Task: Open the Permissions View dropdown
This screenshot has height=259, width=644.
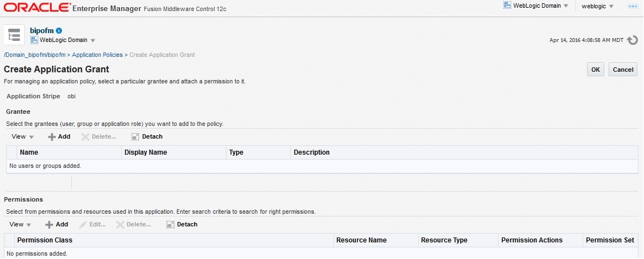Action: coord(20,224)
